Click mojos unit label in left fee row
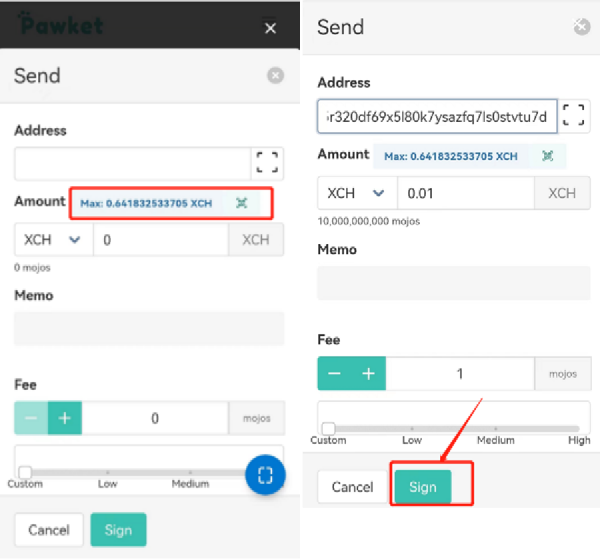 [x=257, y=418]
